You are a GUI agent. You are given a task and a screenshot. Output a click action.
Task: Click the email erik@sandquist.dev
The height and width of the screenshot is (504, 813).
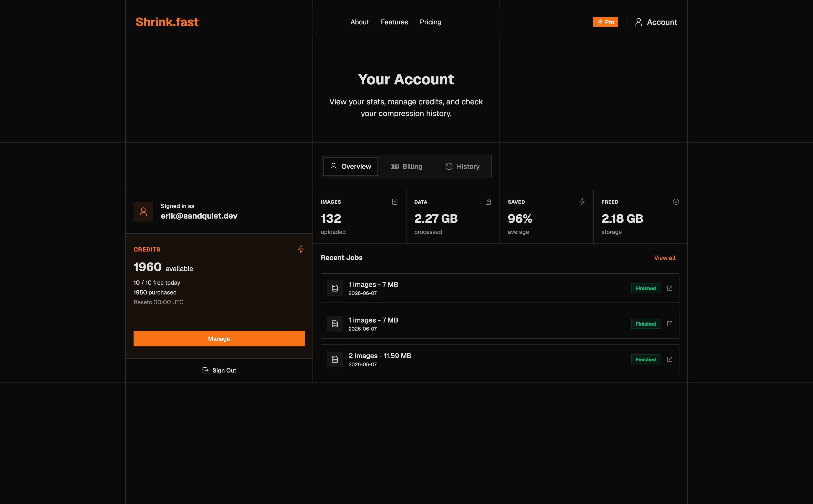pos(199,216)
